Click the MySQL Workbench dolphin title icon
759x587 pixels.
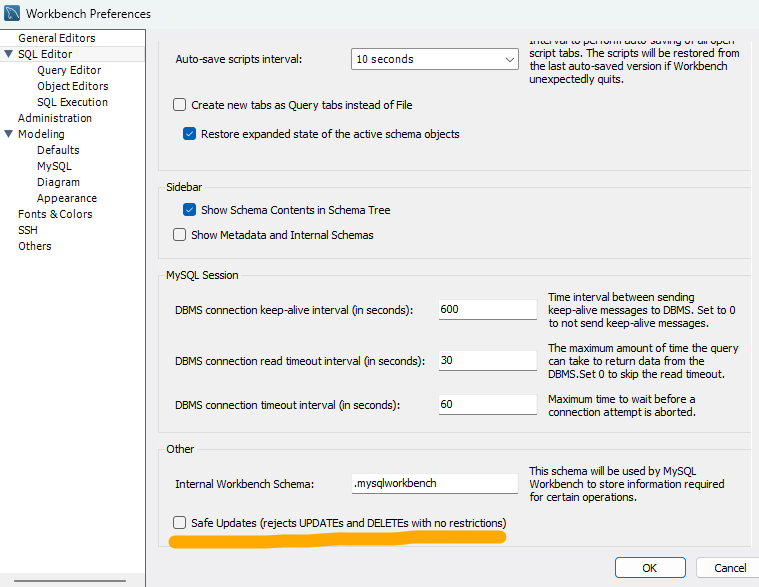tap(12, 13)
